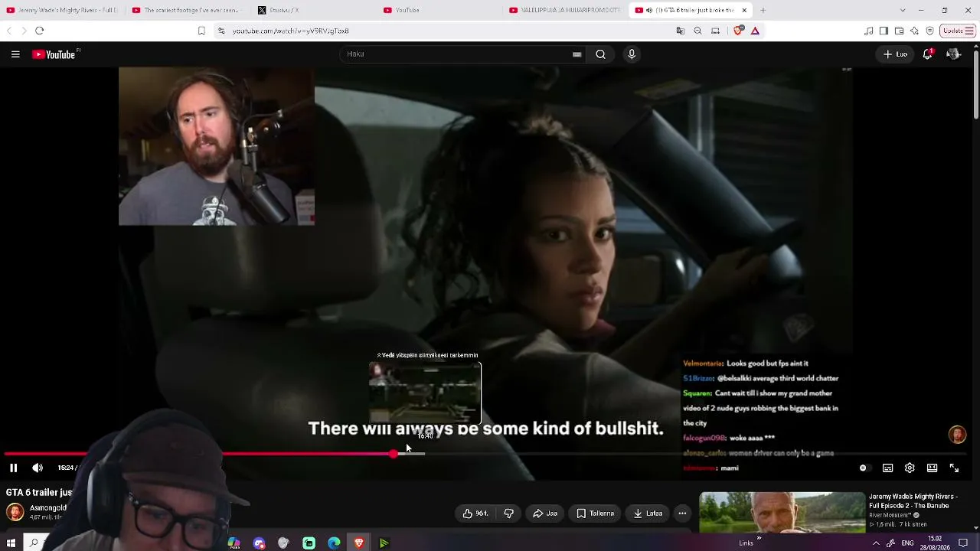
Task: Click the Luo create button
Action: pos(895,54)
